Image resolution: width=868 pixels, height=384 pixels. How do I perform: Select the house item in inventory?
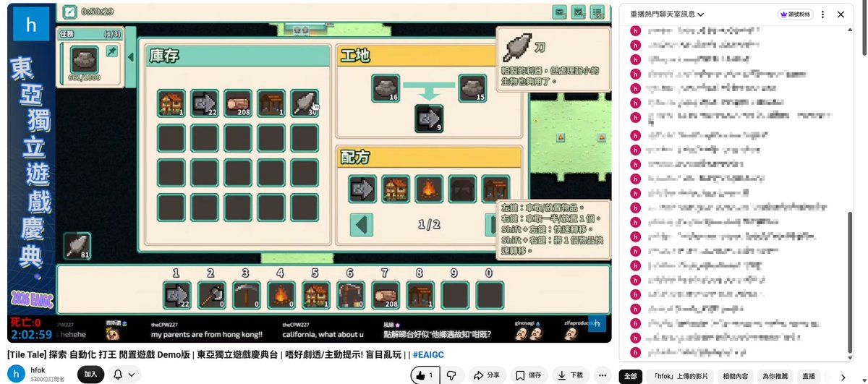click(x=171, y=103)
